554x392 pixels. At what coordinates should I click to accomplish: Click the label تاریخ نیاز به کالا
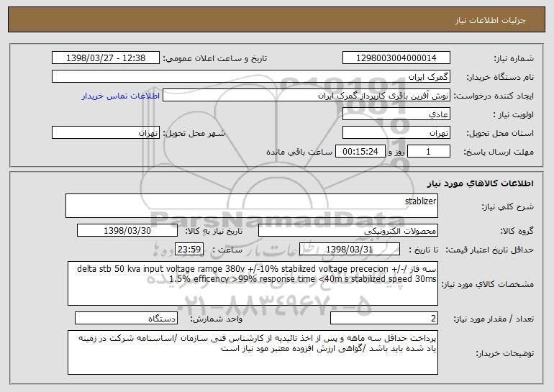click(214, 231)
